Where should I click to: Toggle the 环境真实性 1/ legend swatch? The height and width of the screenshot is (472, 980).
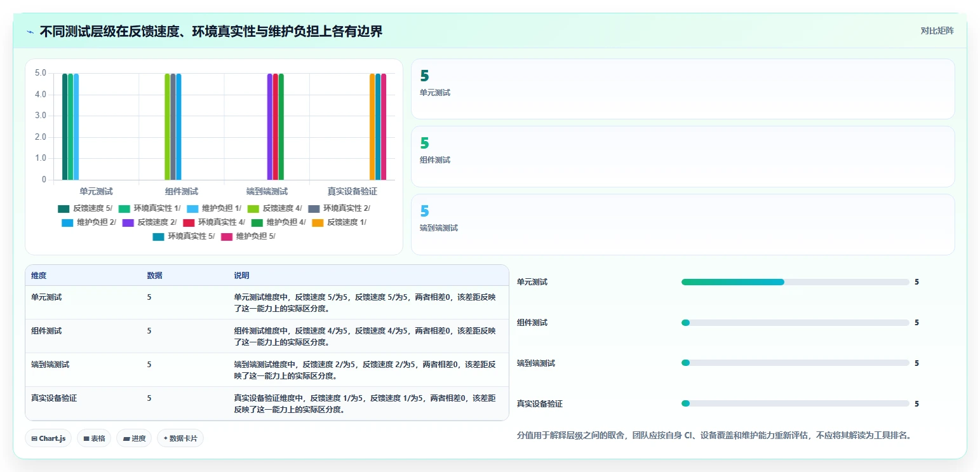pyautogui.click(x=124, y=208)
